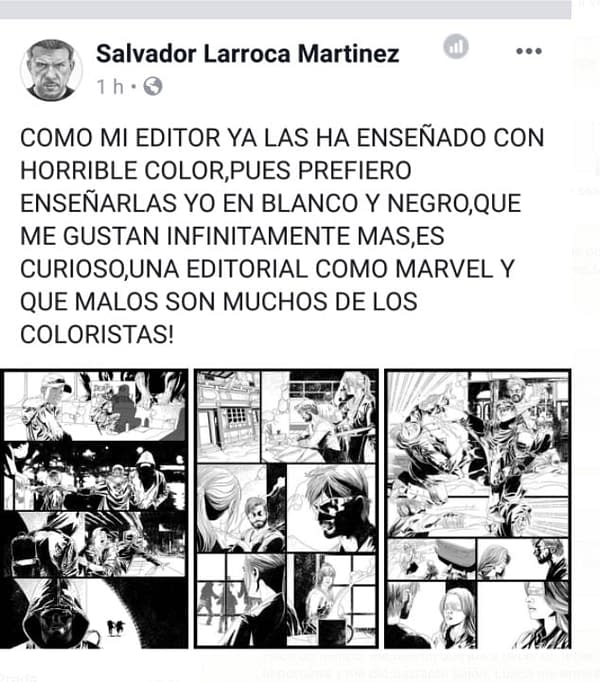Screen dimensions: 600x682
Task: Click the night street crowd panel
Action: [94, 476]
